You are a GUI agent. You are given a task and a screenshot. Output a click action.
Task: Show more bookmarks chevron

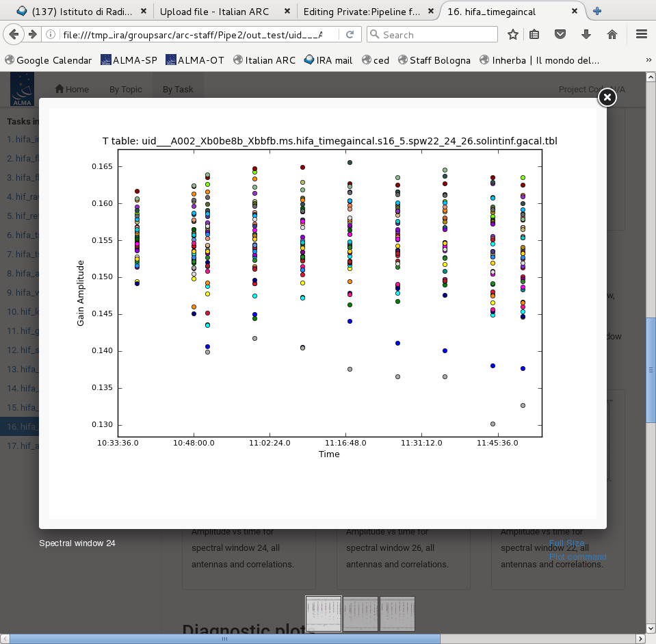pyautogui.click(x=648, y=60)
